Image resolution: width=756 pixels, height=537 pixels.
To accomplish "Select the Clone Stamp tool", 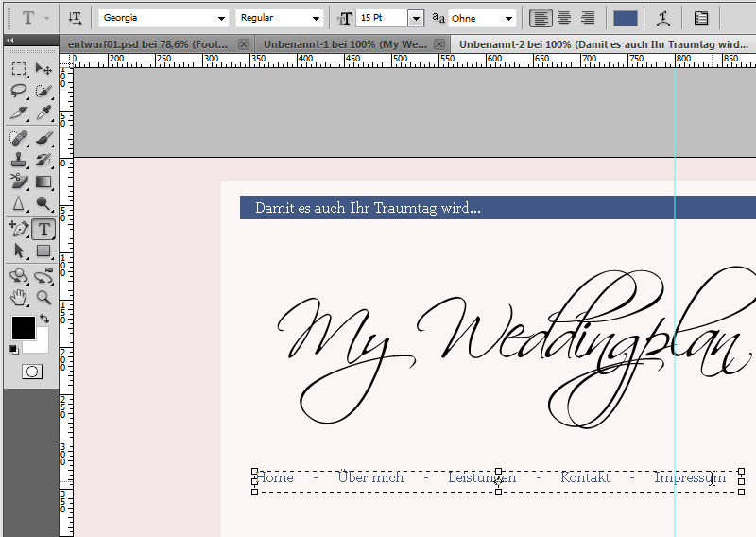I will tap(19, 160).
